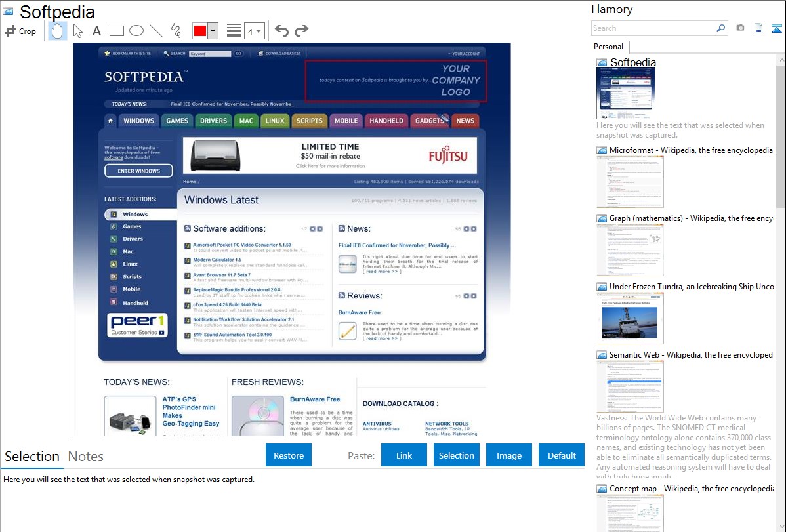
Task: Click the Restore button
Action: 289,455
